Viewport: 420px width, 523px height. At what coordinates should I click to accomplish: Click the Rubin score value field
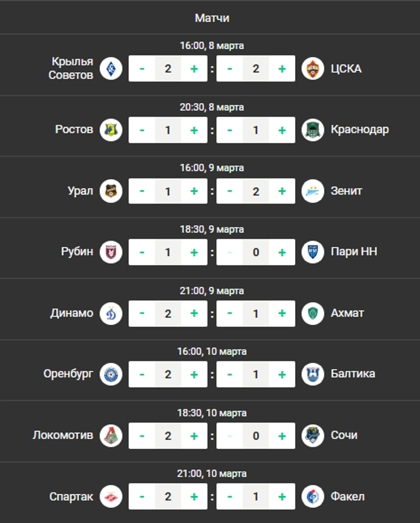click(x=168, y=252)
